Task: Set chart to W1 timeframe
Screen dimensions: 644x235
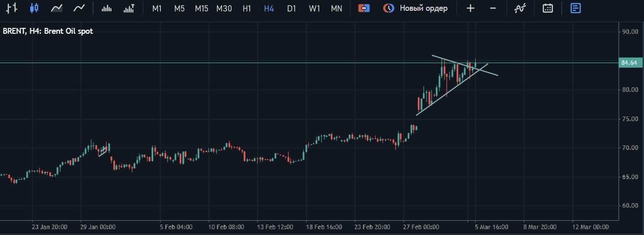Action: [314, 8]
